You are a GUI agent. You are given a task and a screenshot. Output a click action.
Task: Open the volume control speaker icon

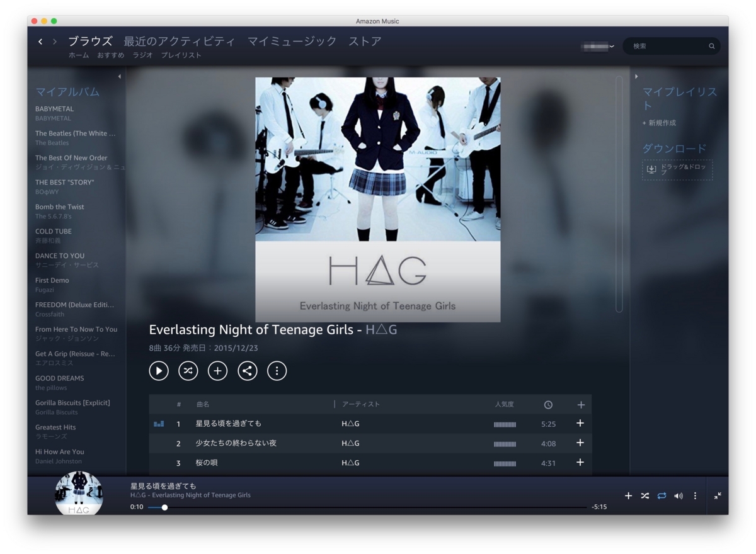pos(679,496)
